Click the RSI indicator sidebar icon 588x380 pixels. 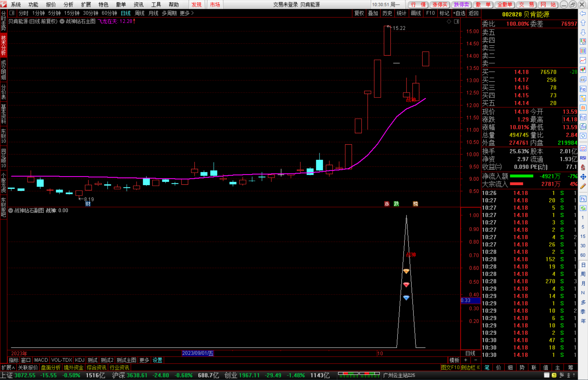pyautogui.click(x=583, y=158)
